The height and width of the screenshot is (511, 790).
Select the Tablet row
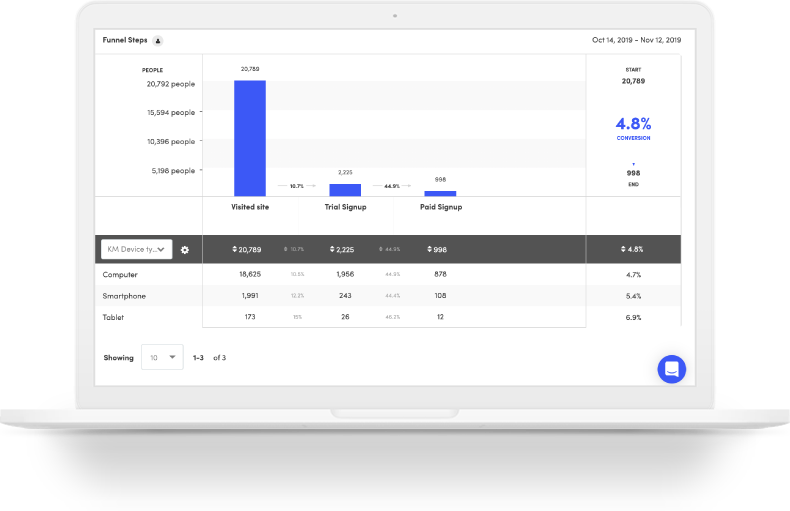click(x=113, y=317)
